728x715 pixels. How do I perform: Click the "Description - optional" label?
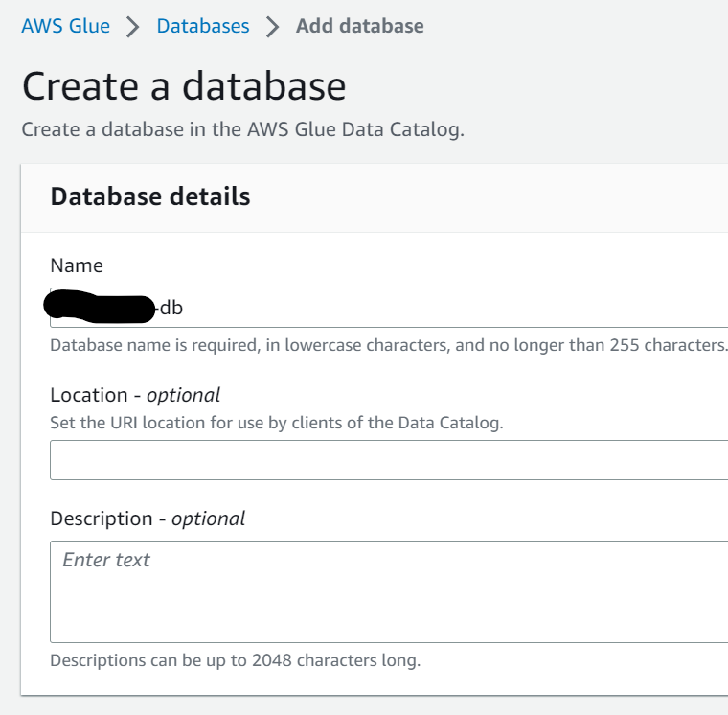coord(148,519)
